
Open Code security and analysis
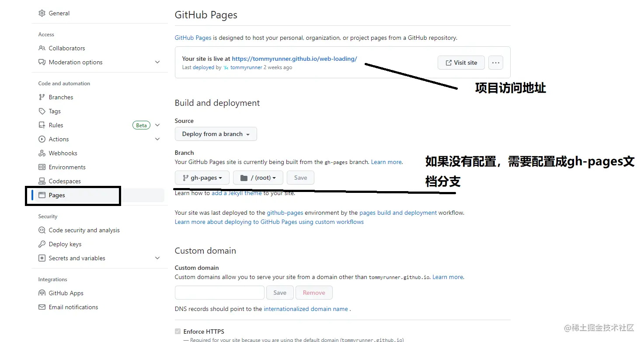pyautogui.click(x=84, y=230)
